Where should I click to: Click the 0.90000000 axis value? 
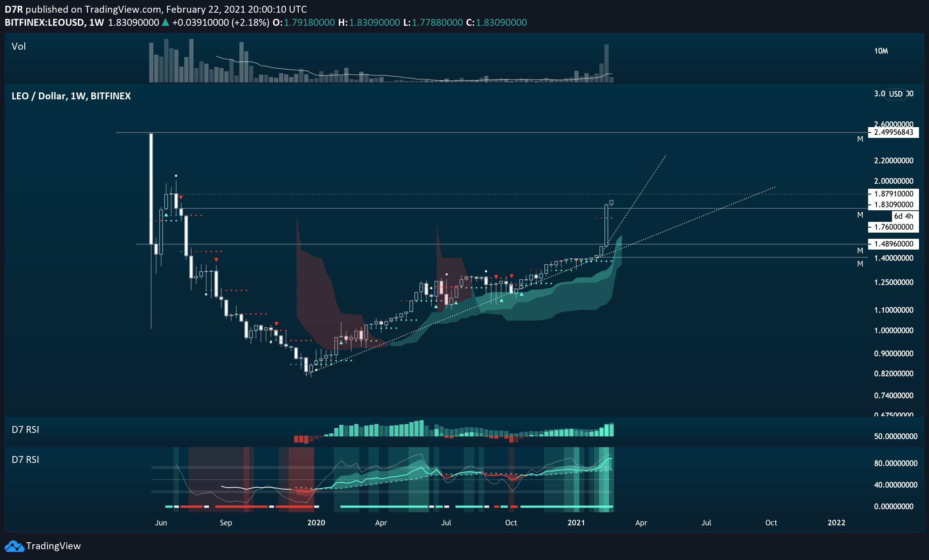(894, 354)
